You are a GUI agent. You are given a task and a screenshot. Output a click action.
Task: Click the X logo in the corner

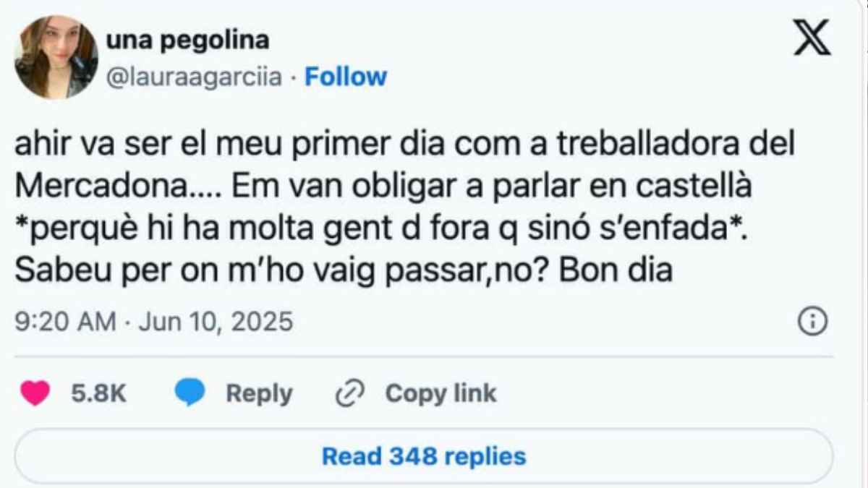tap(812, 38)
